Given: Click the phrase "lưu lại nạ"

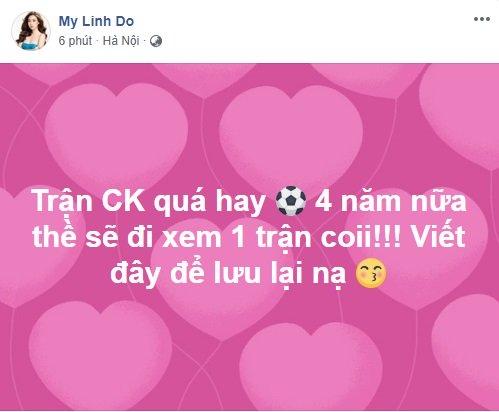Looking at the screenshot, I should pos(279,274).
